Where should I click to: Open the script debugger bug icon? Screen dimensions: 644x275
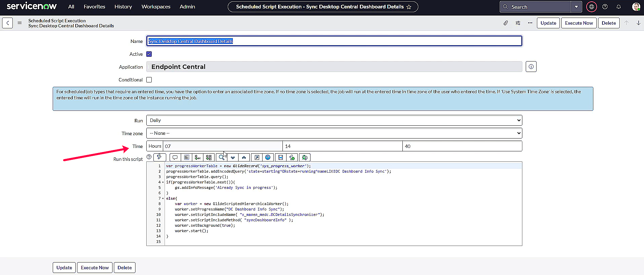click(304, 157)
